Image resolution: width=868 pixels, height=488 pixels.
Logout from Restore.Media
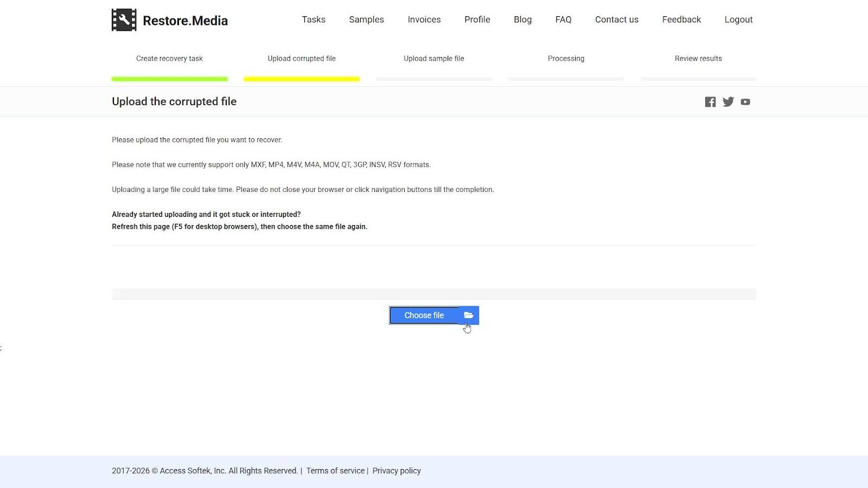(738, 20)
